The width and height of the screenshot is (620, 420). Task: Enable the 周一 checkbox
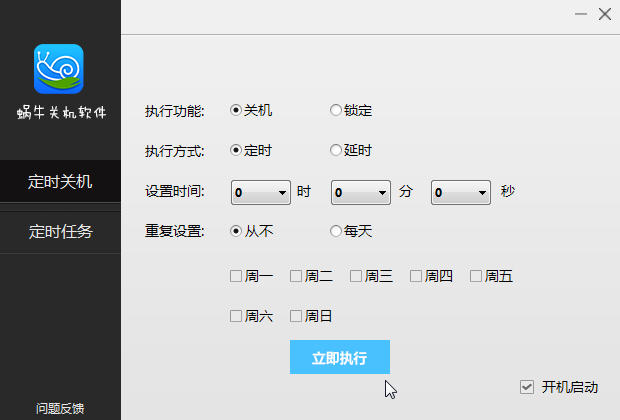click(x=236, y=276)
